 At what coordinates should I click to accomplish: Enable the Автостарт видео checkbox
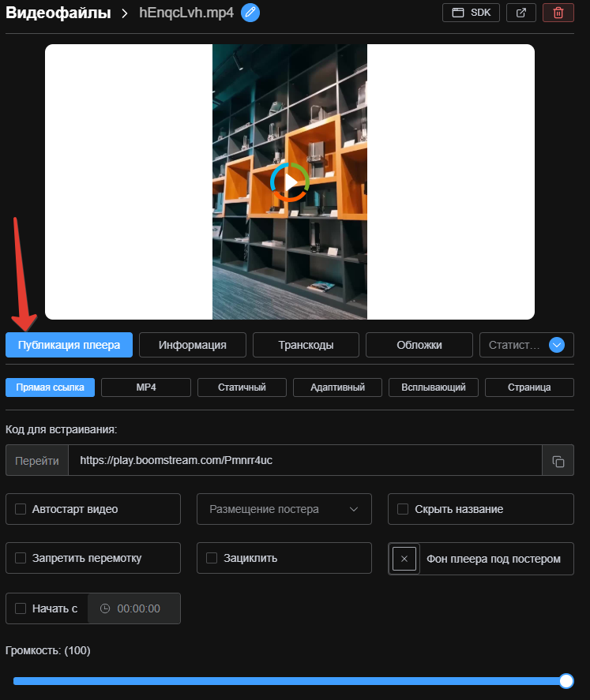click(x=21, y=509)
